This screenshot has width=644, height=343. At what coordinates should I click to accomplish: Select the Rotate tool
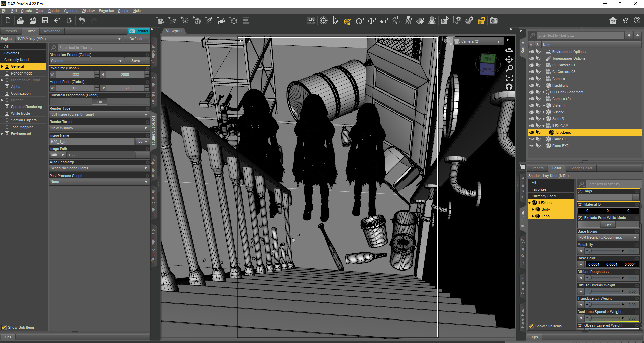click(x=360, y=21)
